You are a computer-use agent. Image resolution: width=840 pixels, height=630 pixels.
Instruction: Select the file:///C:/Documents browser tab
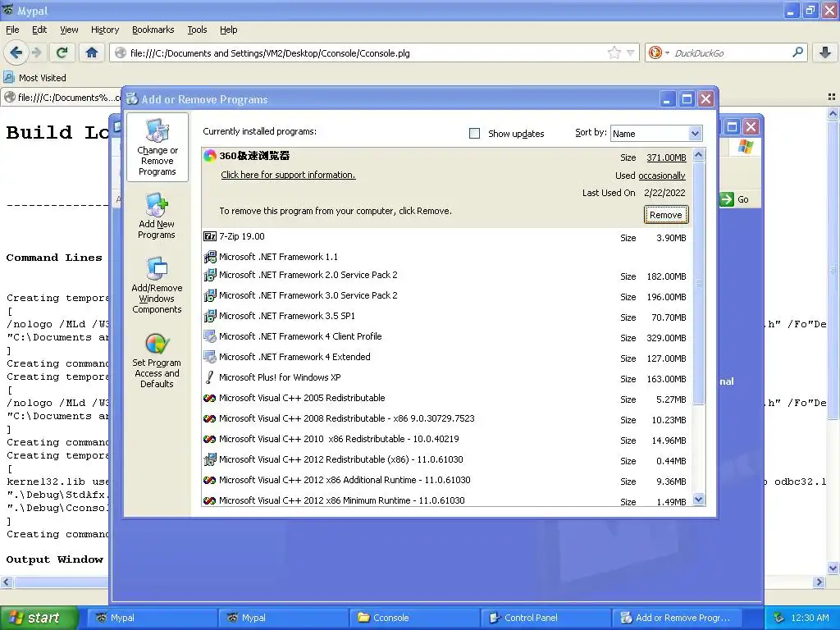(x=62, y=98)
